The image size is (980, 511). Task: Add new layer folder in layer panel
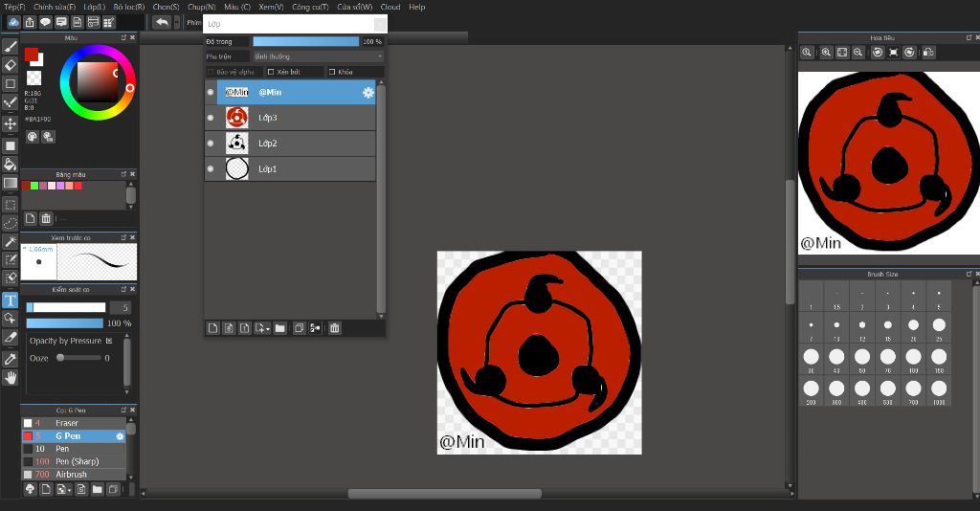click(x=280, y=328)
